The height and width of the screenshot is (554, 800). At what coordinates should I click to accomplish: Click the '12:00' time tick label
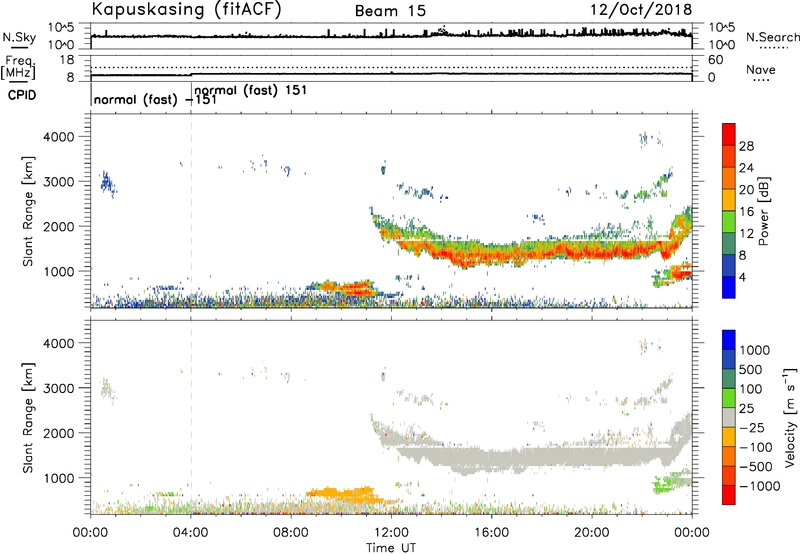(x=391, y=533)
